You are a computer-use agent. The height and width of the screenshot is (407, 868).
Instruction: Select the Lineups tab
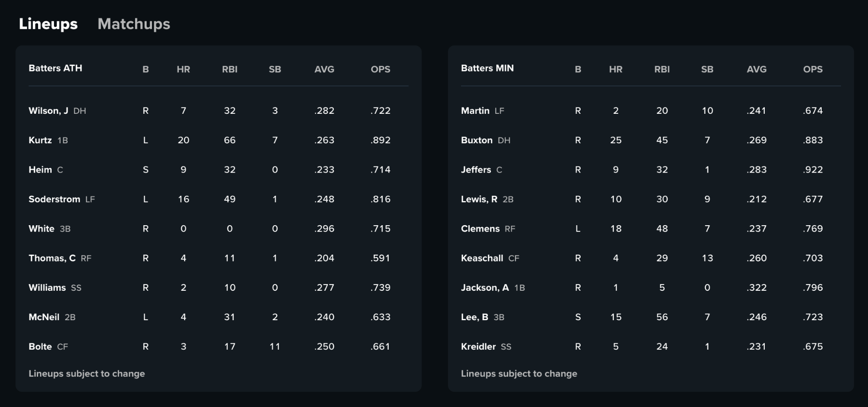[48, 24]
